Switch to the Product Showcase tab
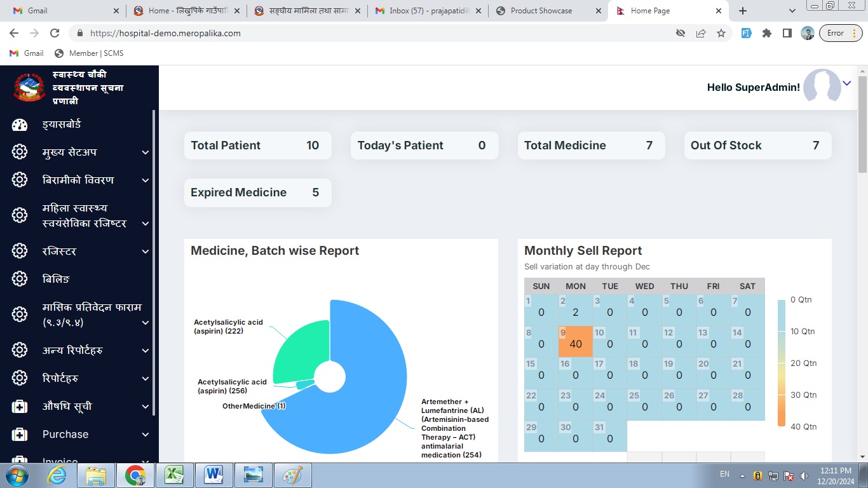This screenshot has width=868, height=488. (541, 11)
